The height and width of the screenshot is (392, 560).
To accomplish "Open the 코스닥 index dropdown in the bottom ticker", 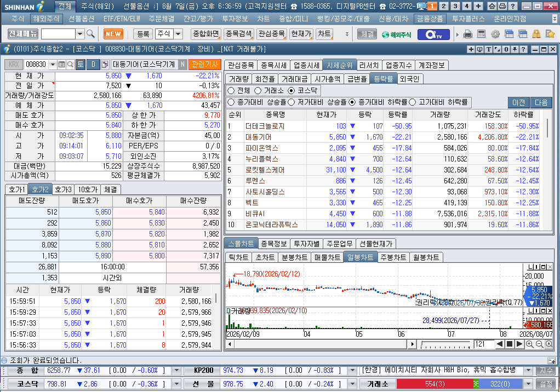I will pos(176,384).
